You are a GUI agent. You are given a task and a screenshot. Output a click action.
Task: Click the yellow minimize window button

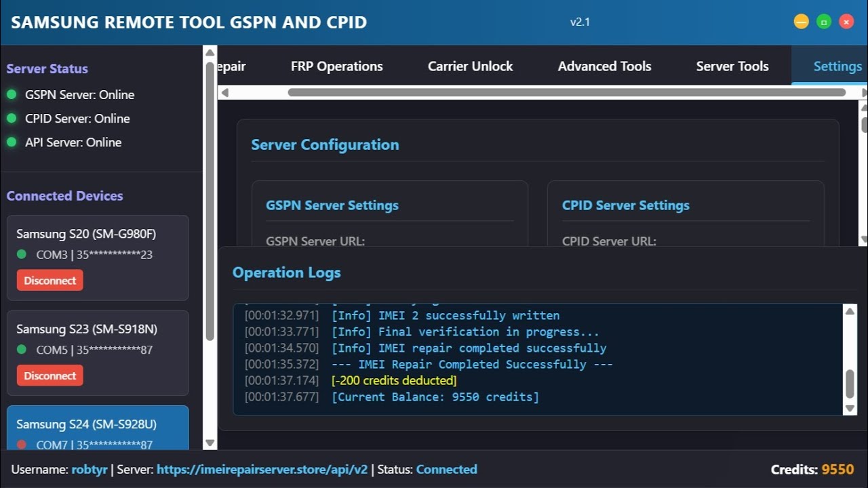click(x=802, y=22)
